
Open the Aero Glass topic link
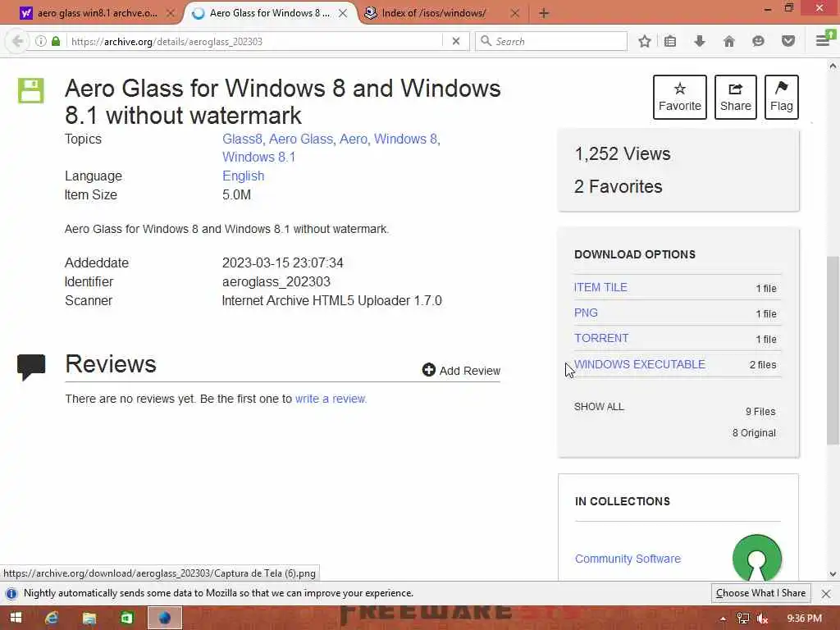coord(301,139)
